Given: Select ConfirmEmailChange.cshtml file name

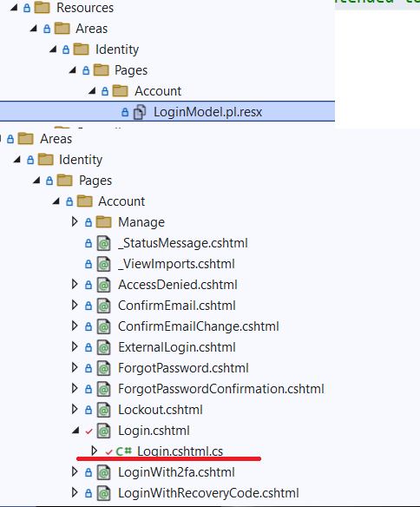Looking at the screenshot, I should (x=199, y=326).
